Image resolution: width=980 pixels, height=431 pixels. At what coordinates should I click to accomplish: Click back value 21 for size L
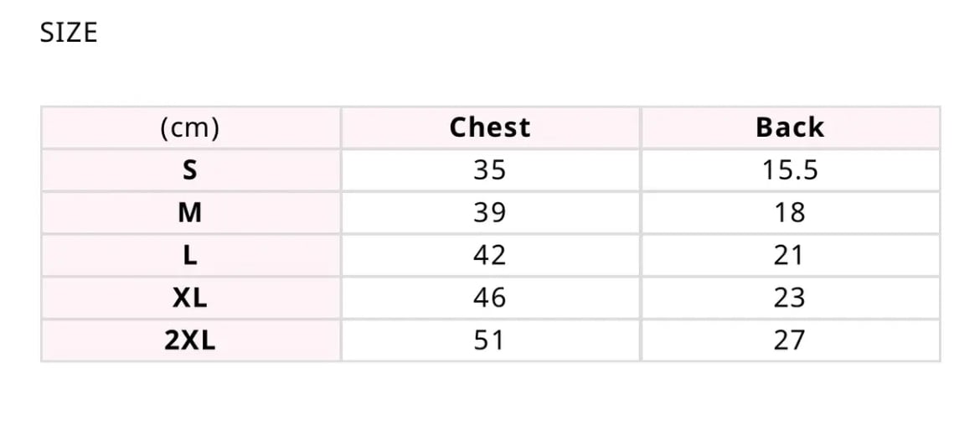[x=790, y=255]
